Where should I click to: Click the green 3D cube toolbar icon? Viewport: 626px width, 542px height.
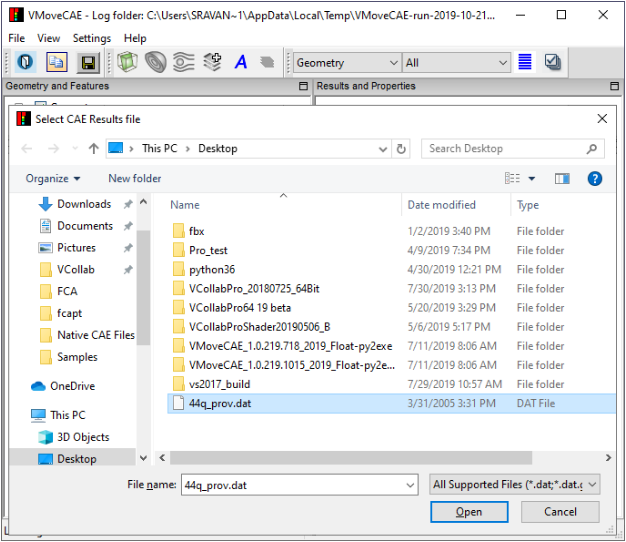click(127, 62)
